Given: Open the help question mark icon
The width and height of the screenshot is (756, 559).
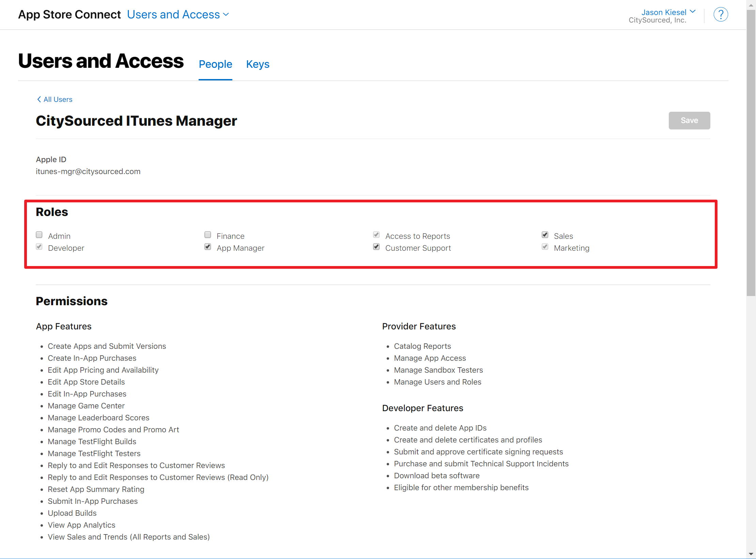Looking at the screenshot, I should (721, 15).
